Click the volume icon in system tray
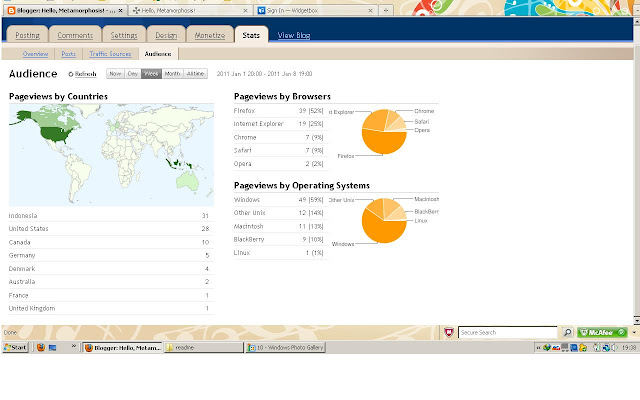Screen dimensions: 640x400 614,348
